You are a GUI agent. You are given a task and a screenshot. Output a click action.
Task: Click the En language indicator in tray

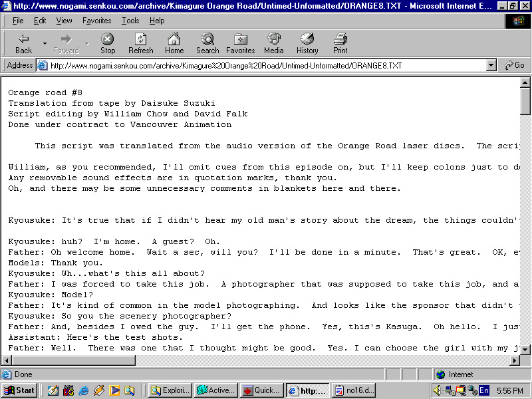click(484, 390)
